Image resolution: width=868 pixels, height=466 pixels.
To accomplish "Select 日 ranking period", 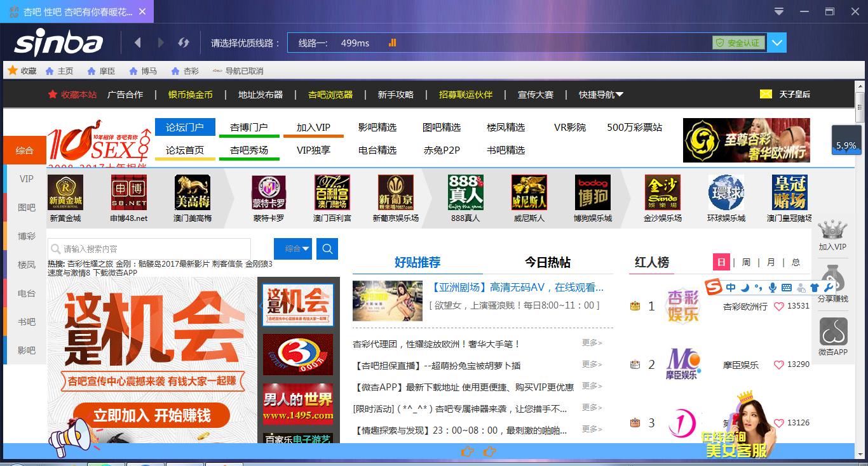I will click(721, 262).
